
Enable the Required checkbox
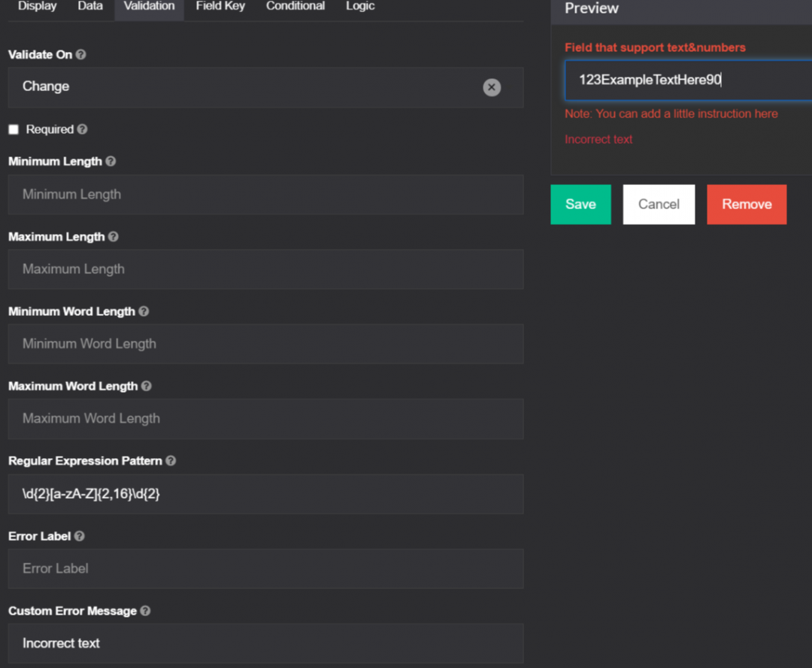pos(12,129)
